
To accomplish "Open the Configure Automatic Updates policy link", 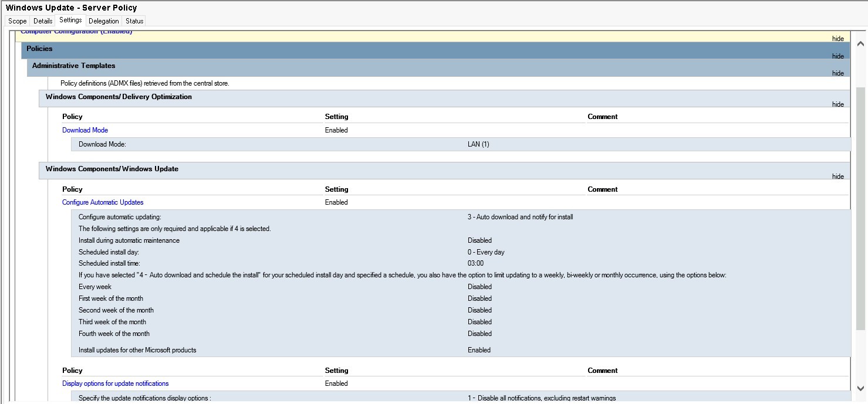I will click(x=103, y=202).
